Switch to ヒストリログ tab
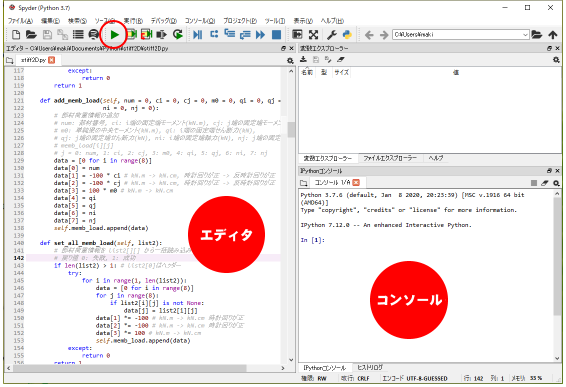Screen dimensions: 566x387 [x=370, y=368]
